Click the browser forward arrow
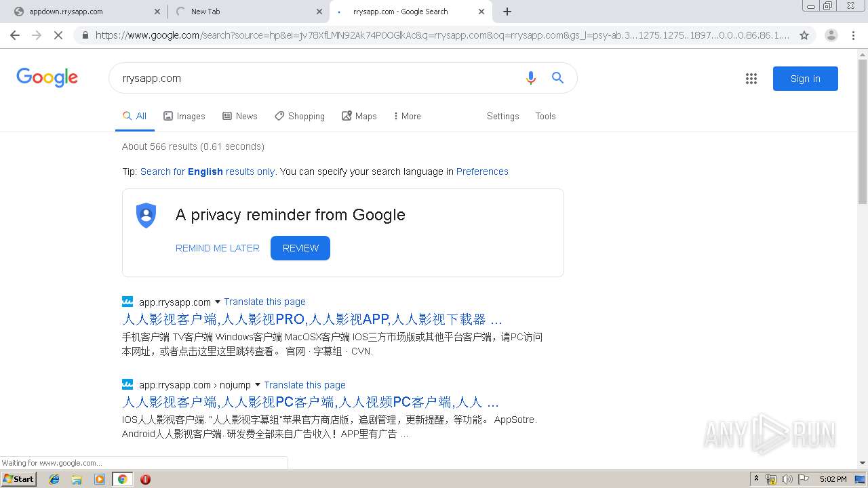The image size is (868, 488). 37,35
